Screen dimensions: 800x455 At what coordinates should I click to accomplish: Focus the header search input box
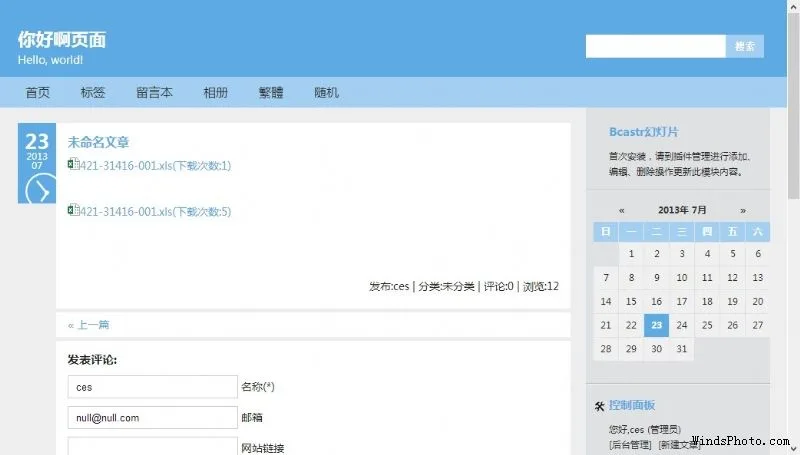pos(656,46)
